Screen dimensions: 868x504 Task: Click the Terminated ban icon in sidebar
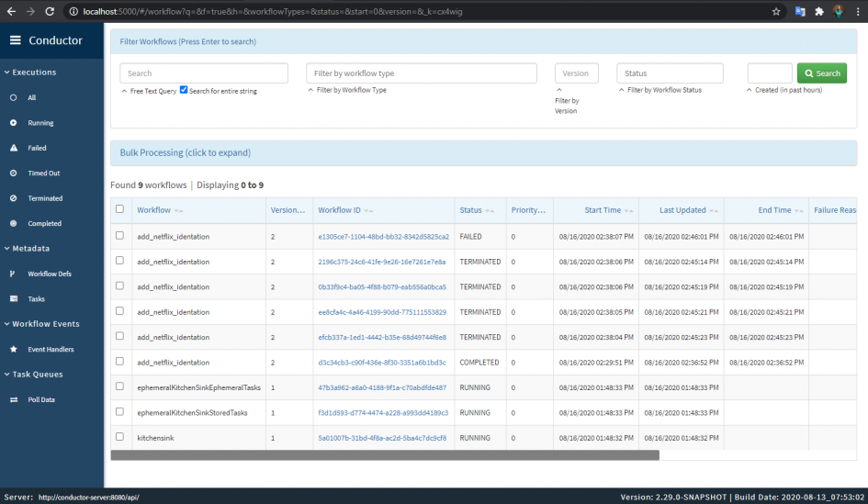pos(13,198)
